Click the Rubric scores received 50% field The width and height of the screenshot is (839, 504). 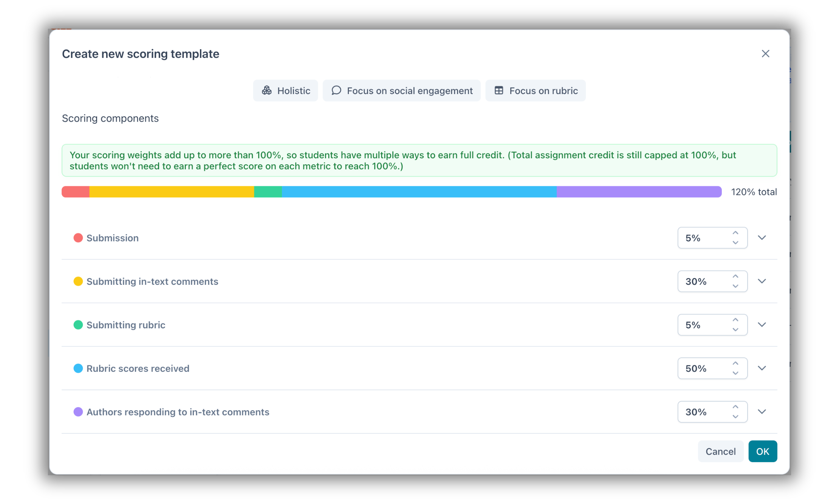[703, 368]
